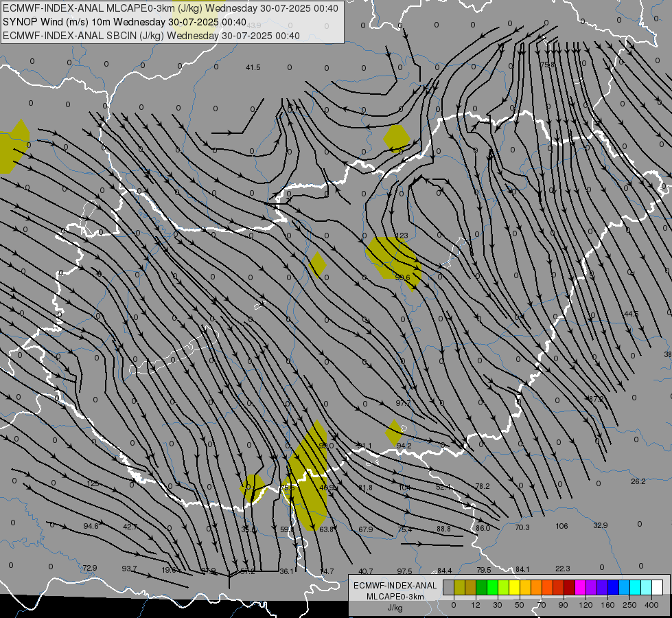Click the map value 63.8
This screenshot has height=618, width=672.
click(x=326, y=529)
